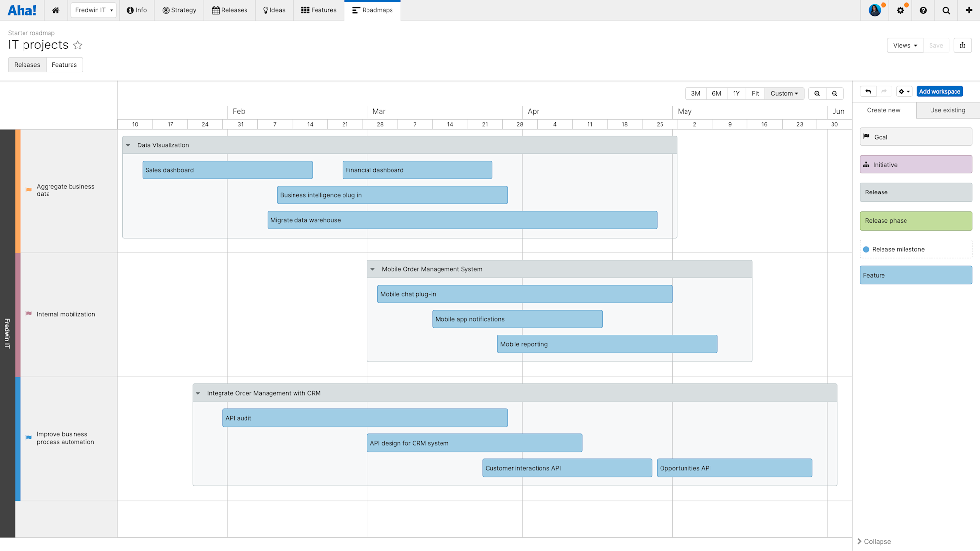
Task: Open the Strategy section
Action: pos(179,10)
